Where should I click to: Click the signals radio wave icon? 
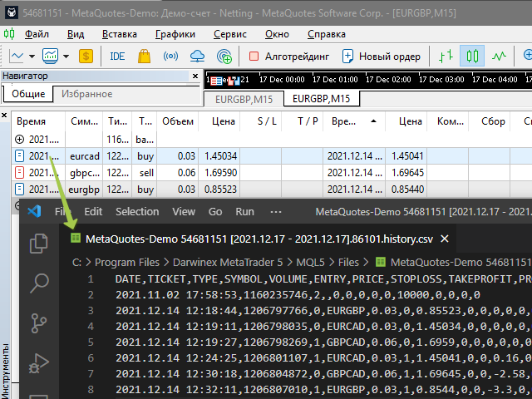(170, 56)
